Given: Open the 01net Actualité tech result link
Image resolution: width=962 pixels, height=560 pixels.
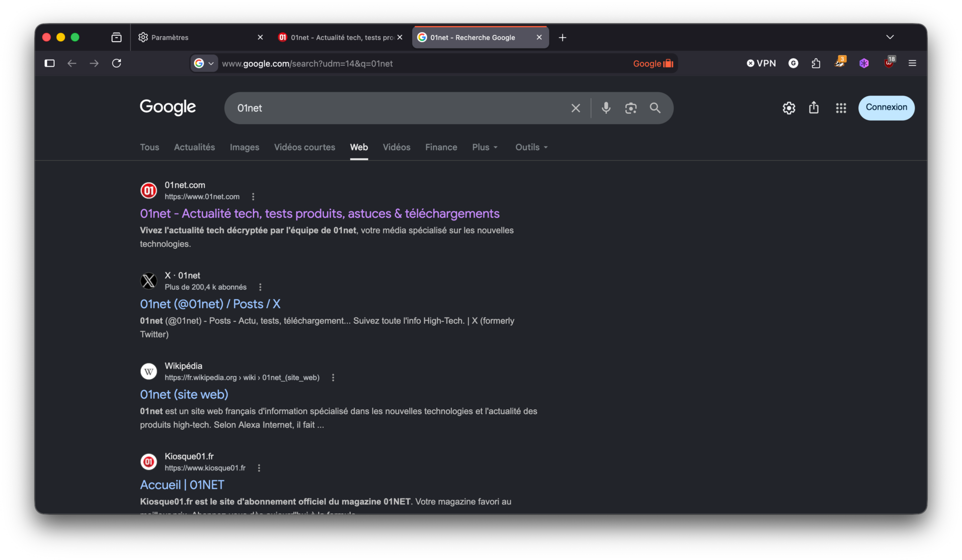Looking at the screenshot, I should 320,214.
